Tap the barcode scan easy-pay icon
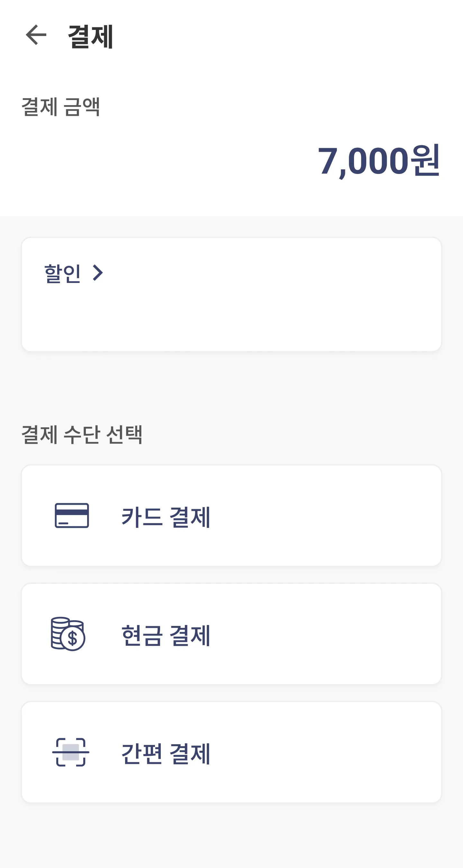This screenshot has height=868, width=463. [x=71, y=752]
